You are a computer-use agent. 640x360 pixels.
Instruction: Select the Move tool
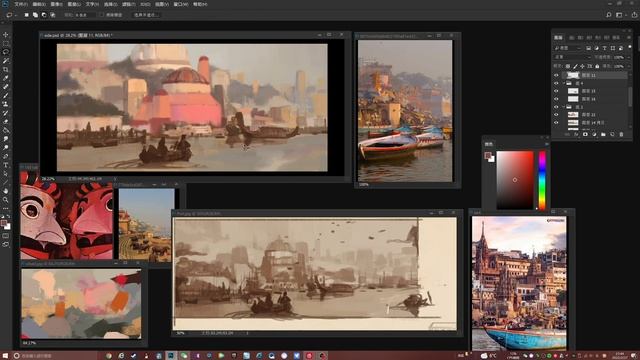6,35
